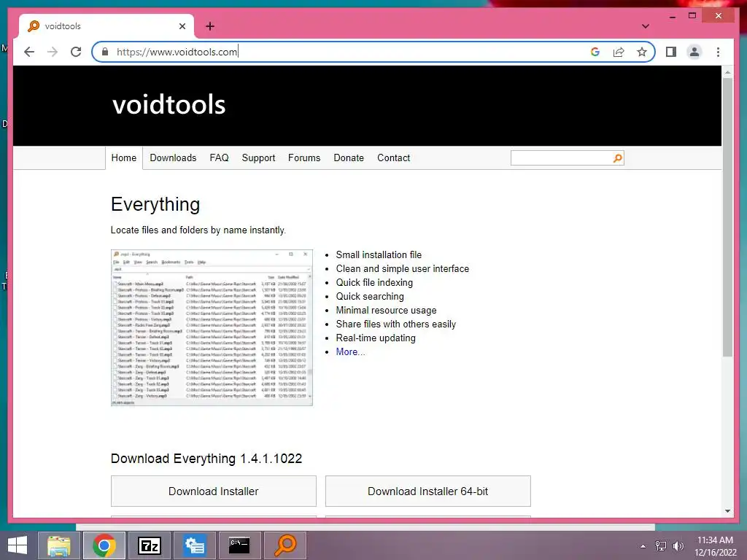View site security lock icon
This screenshot has height=560, width=747.
pyautogui.click(x=105, y=52)
